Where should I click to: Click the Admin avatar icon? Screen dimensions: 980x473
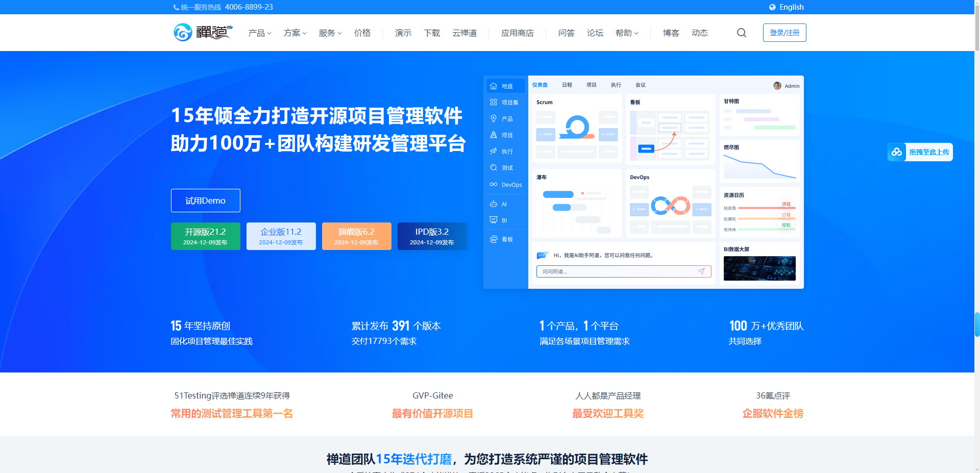click(777, 86)
